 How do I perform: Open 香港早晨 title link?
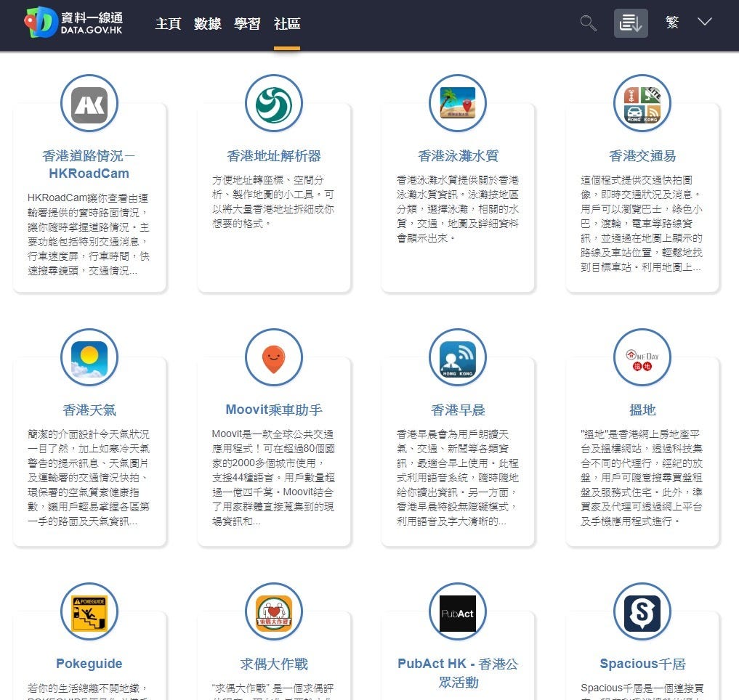(458, 410)
